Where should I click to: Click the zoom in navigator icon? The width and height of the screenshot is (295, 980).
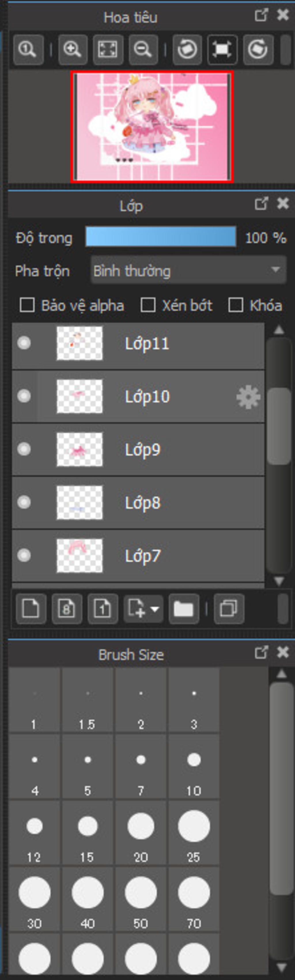tap(72, 50)
